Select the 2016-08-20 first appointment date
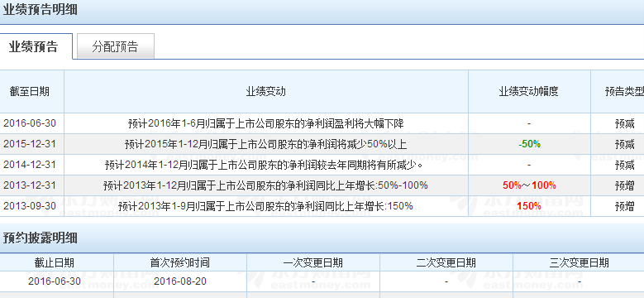This screenshot has width=644, height=298. coord(180,281)
